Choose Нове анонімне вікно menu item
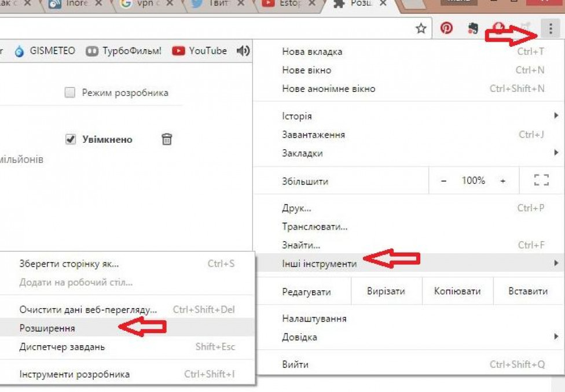The width and height of the screenshot is (565, 392). (x=328, y=88)
